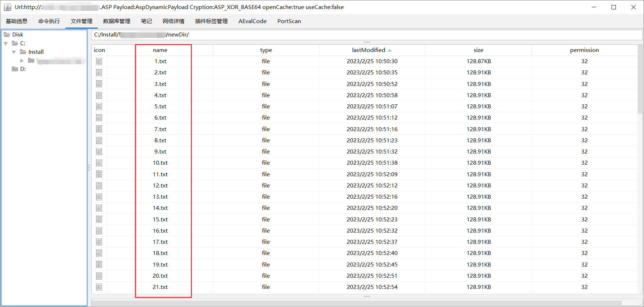This screenshot has width=644, height=307.
Task: Click the file icon for 1.txt
Action: click(99, 61)
